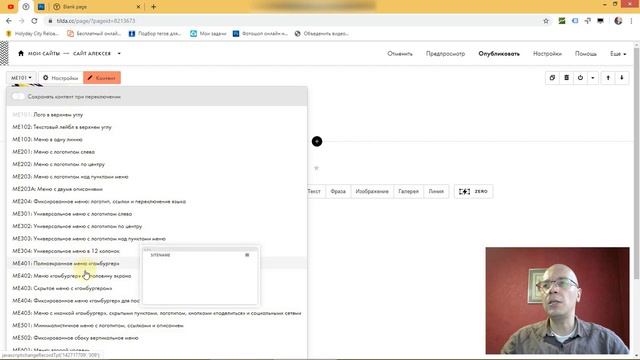Click the page vertical scrollbar

pos(637,163)
